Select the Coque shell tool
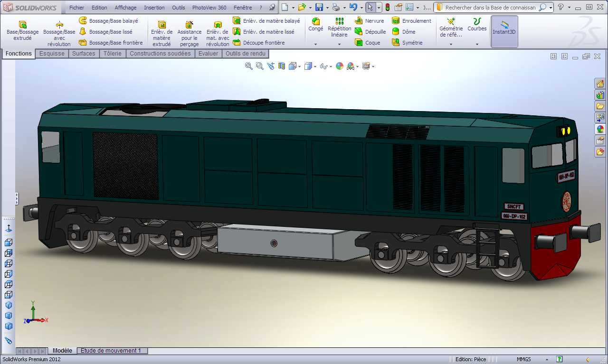 [x=368, y=43]
